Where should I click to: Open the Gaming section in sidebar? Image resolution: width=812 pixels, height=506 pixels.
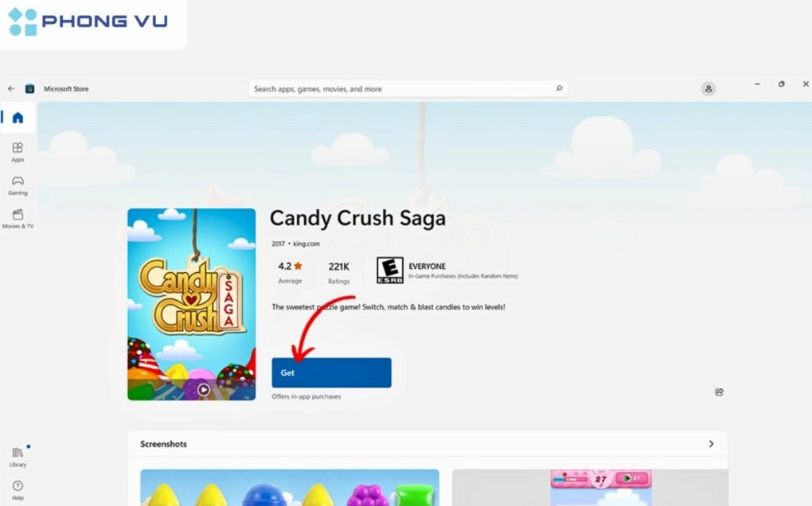tap(18, 185)
